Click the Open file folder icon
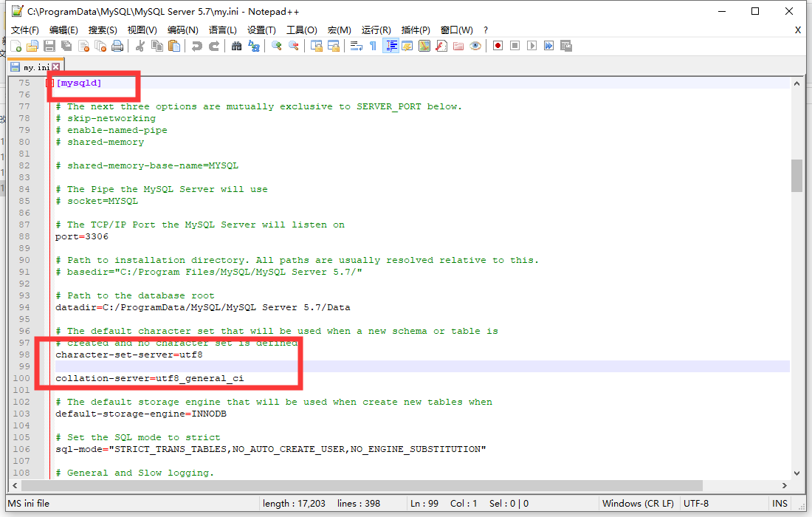Viewport: 812px width, 517px height. [x=32, y=46]
